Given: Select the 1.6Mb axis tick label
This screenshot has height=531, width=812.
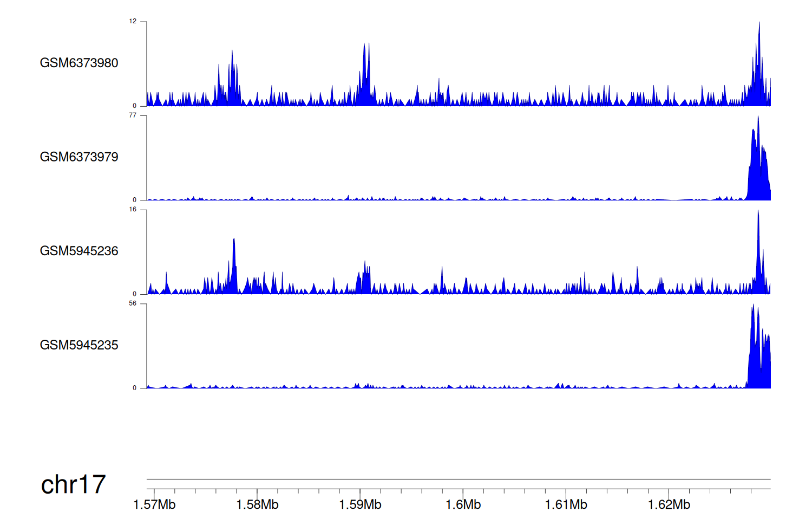Looking at the screenshot, I should click(x=463, y=504).
